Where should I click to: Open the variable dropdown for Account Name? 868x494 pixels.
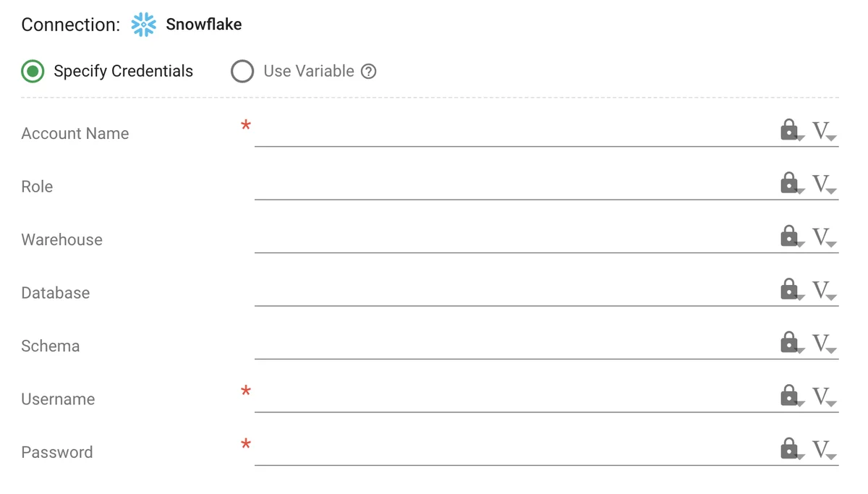[x=821, y=132]
